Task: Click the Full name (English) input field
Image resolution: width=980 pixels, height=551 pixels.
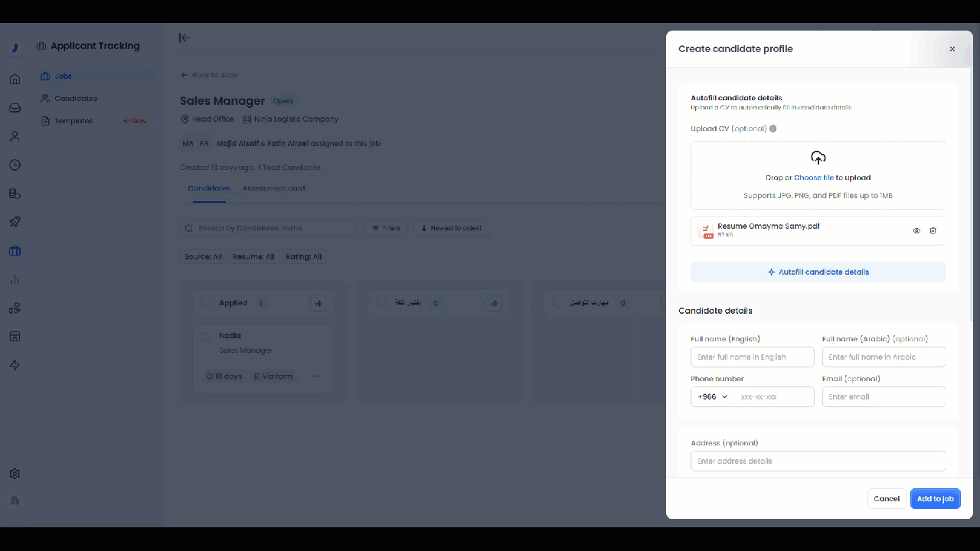Action: pos(752,357)
